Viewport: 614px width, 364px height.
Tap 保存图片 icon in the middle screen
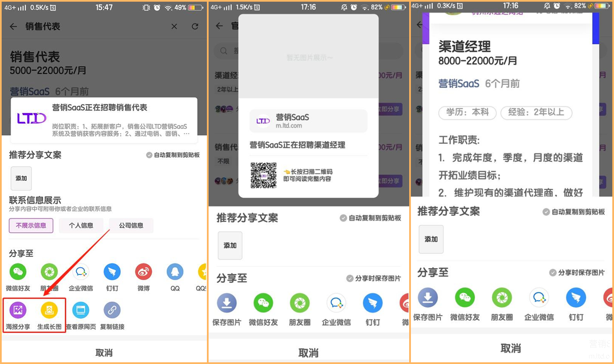coord(227,304)
